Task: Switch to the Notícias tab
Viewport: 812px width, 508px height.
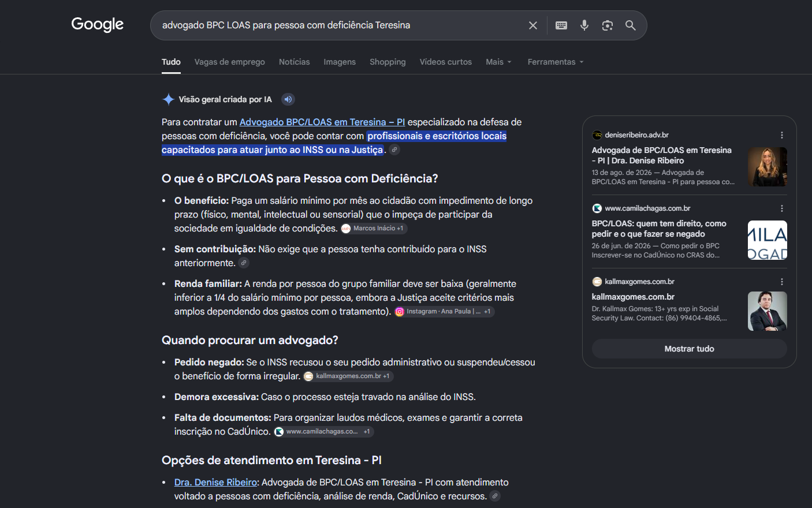Action: [295, 62]
